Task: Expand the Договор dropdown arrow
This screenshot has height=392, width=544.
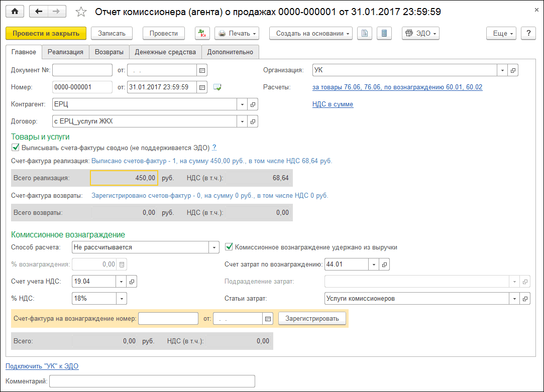Action: pos(242,121)
